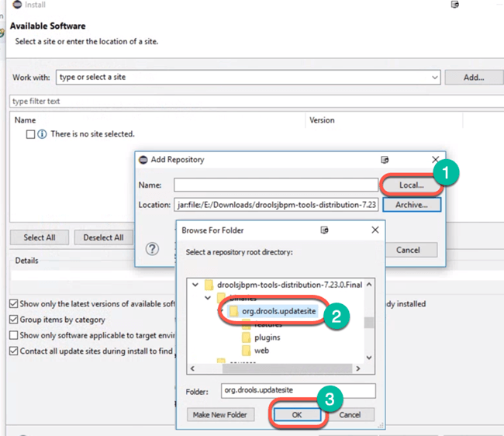
Task: Click the plugins folder icon
Action: (x=247, y=337)
